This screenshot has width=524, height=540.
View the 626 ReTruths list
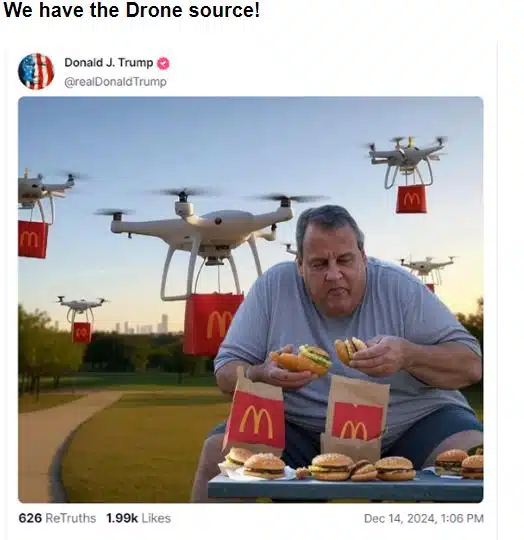[57, 518]
